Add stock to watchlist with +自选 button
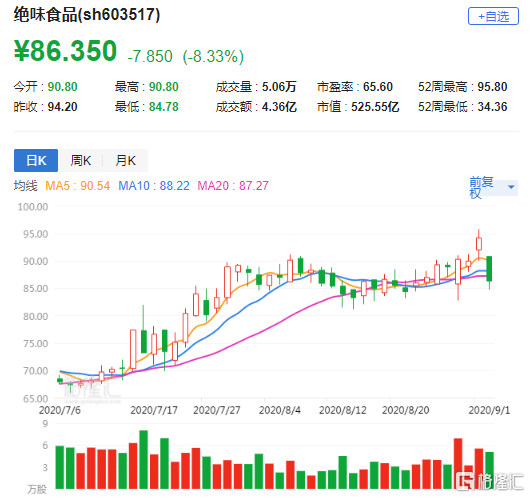Screen dimensions: 530x498 pyautogui.click(x=493, y=16)
